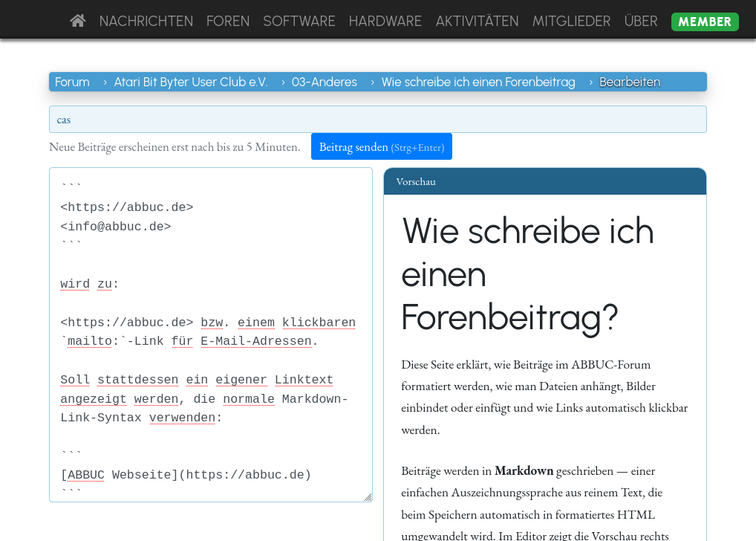The image size is (756, 541).
Task: Open the MITGLIEDER menu
Action: [x=571, y=22]
